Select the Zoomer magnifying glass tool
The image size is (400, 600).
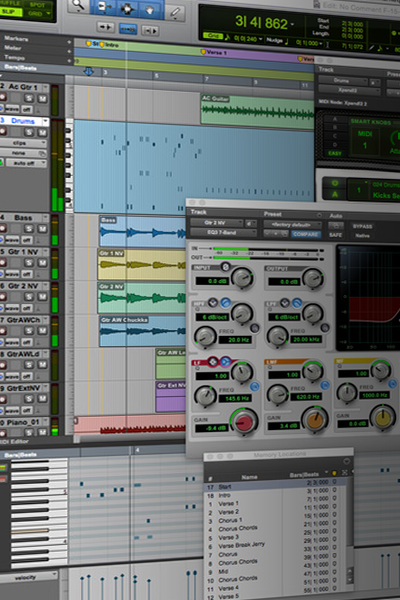(x=79, y=5)
